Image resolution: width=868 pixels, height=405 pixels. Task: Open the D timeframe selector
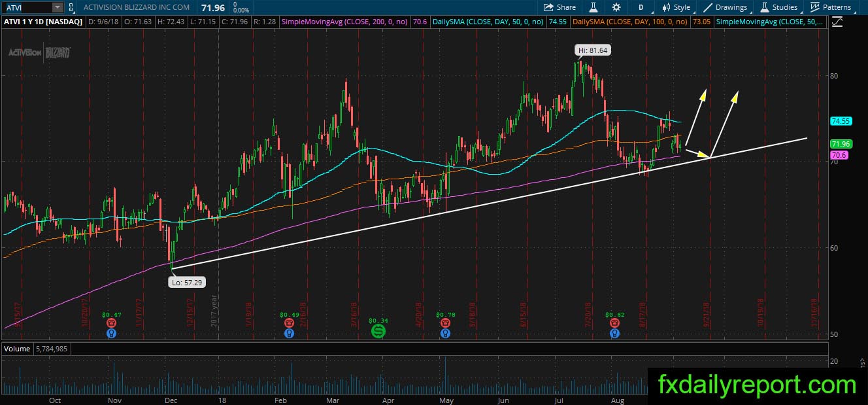click(641, 7)
